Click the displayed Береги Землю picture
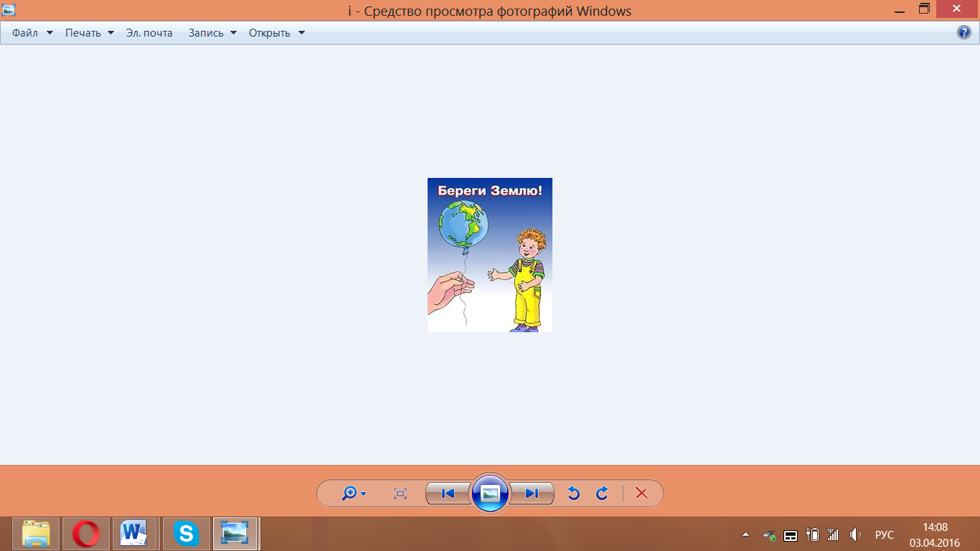The height and width of the screenshot is (551, 980). [x=490, y=255]
